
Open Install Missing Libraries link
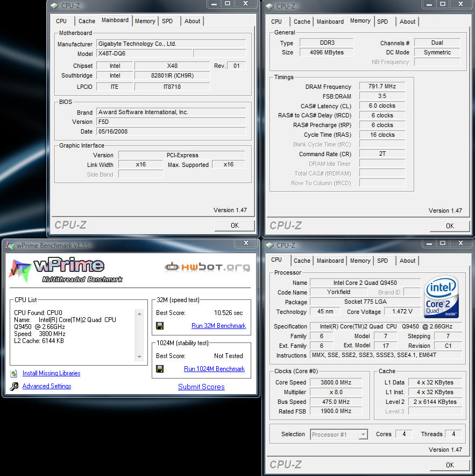click(x=51, y=373)
